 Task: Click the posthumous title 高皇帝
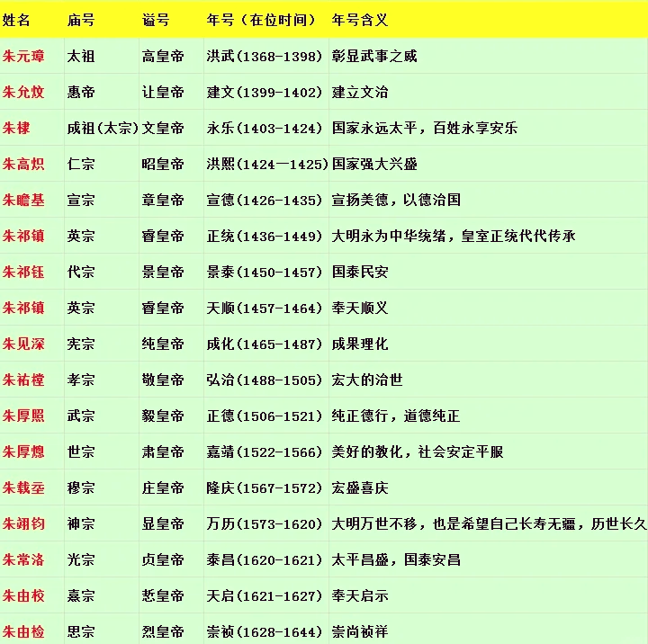(163, 56)
